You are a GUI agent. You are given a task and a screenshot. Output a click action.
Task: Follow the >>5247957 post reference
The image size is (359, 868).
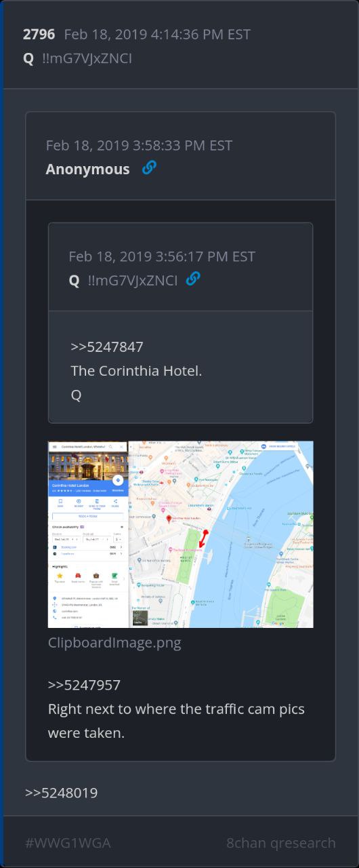coord(84,685)
